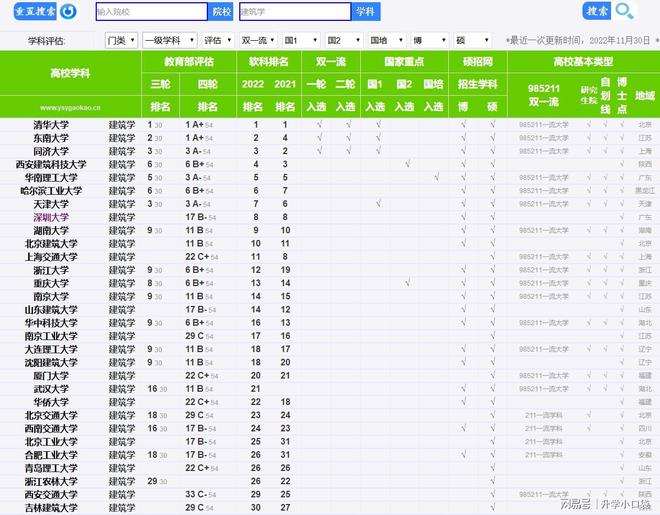
Task: Click the 高校学科 column header
Action: click(x=70, y=74)
